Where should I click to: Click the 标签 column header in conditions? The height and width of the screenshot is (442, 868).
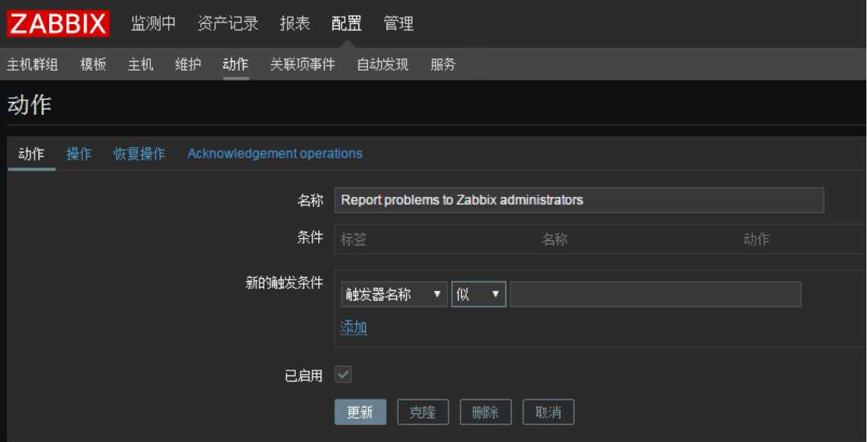tap(353, 239)
